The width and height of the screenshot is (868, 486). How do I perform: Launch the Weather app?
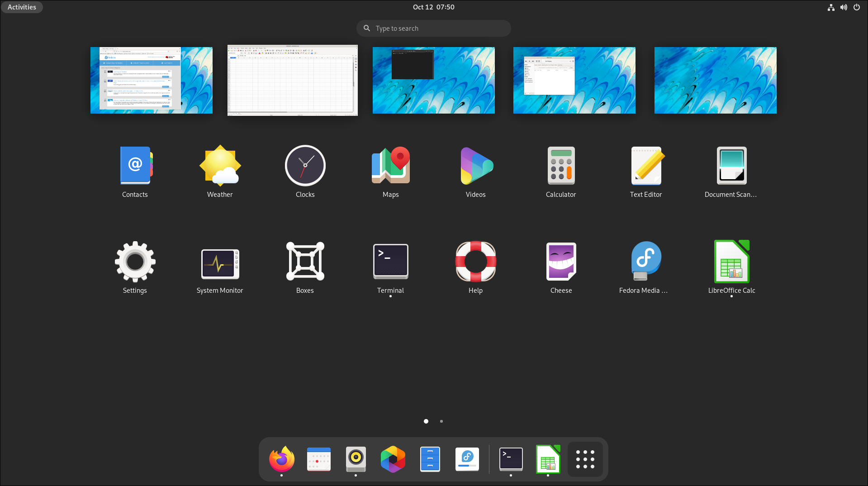(x=220, y=172)
